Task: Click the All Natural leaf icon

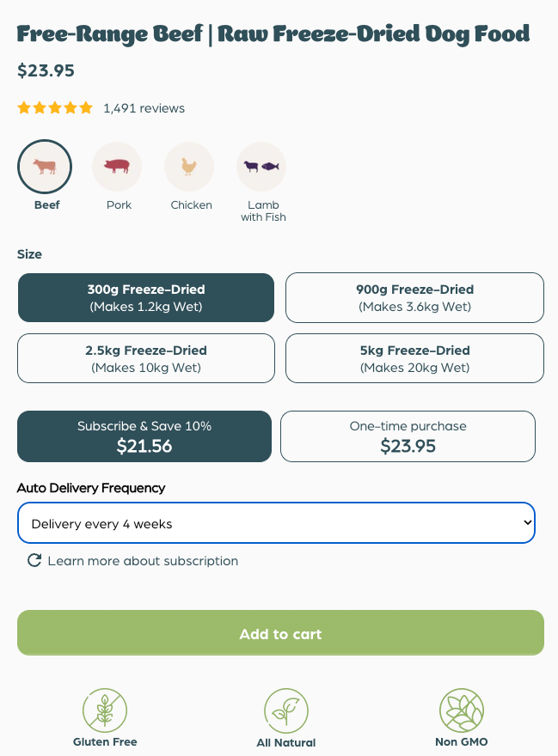Action: pos(285,710)
